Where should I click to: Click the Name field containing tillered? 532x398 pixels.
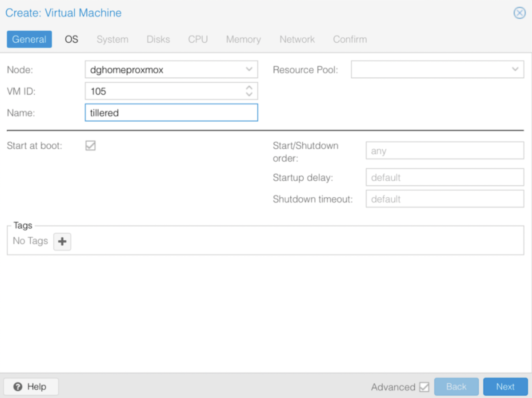(x=171, y=113)
